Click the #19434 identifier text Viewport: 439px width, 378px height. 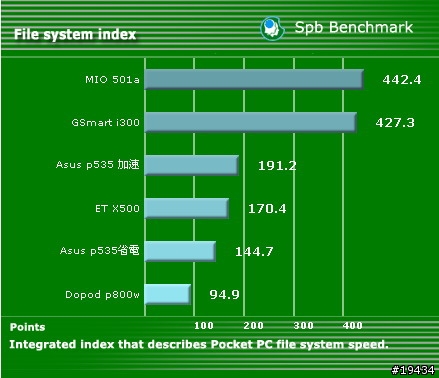tap(413, 370)
